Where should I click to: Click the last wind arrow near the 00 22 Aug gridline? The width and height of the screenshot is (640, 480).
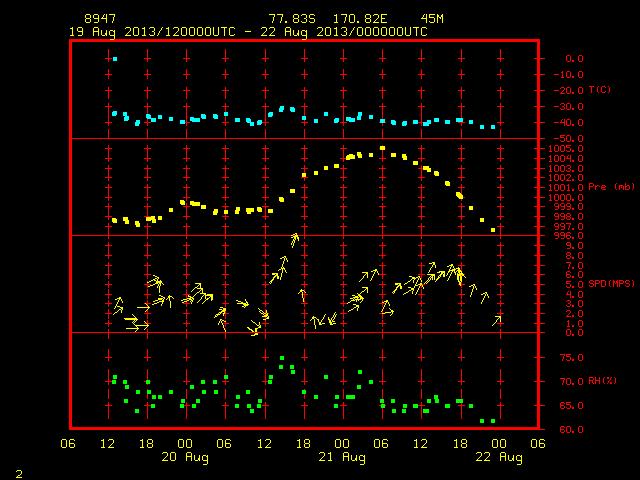[496, 320]
